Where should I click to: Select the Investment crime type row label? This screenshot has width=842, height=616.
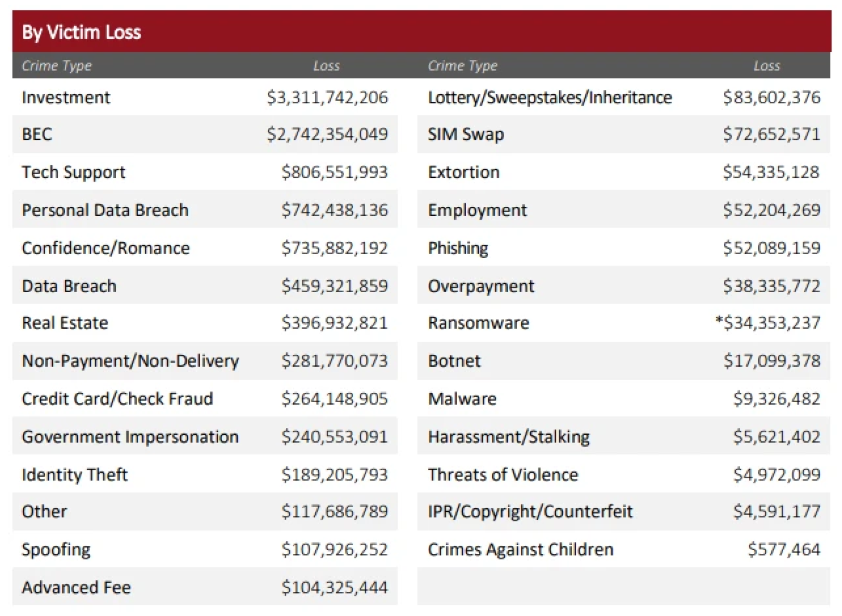(x=66, y=98)
